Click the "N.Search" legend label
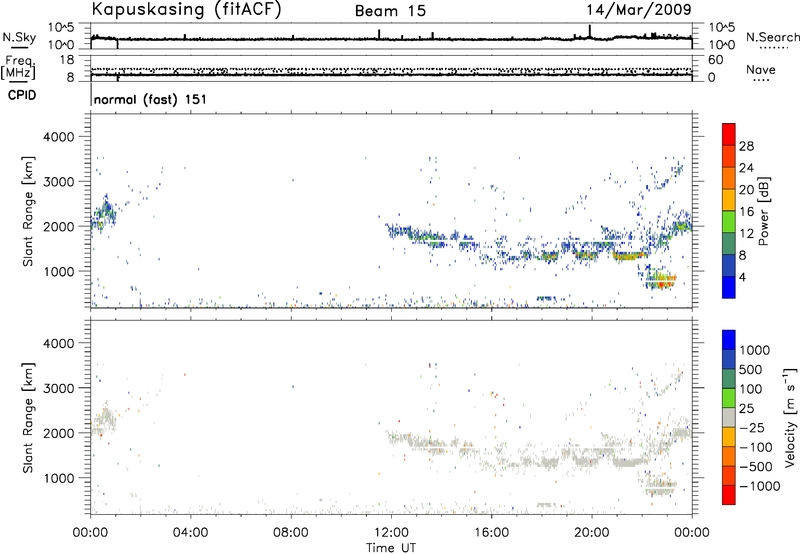Image resolution: width=800 pixels, height=554 pixels. pyautogui.click(x=772, y=37)
